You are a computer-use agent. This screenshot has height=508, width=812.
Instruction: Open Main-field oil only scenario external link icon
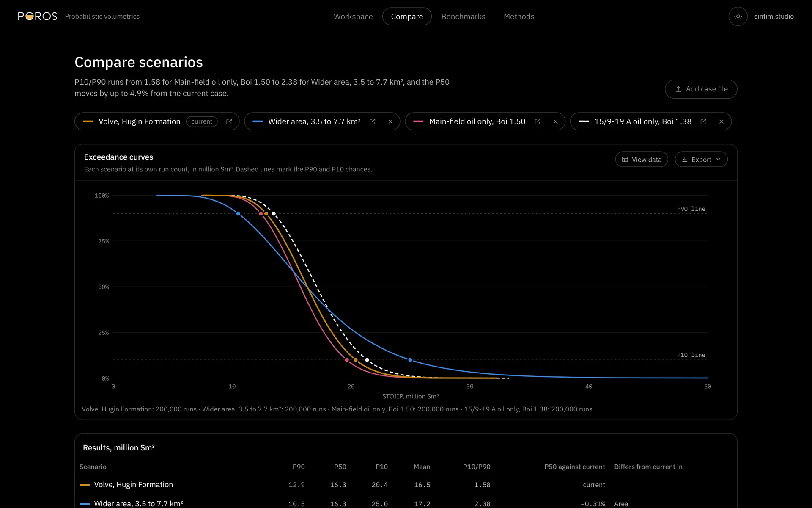point(538,121)
